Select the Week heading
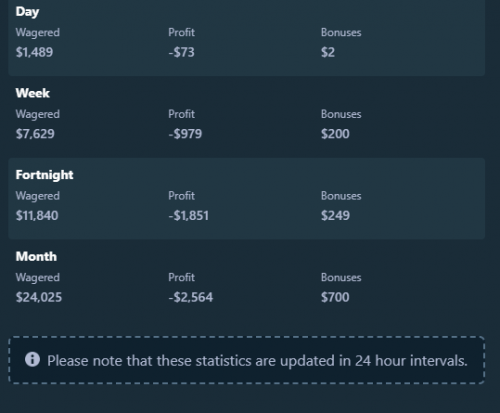The height and width of the screenshot is (413, 500). point(33,93)
